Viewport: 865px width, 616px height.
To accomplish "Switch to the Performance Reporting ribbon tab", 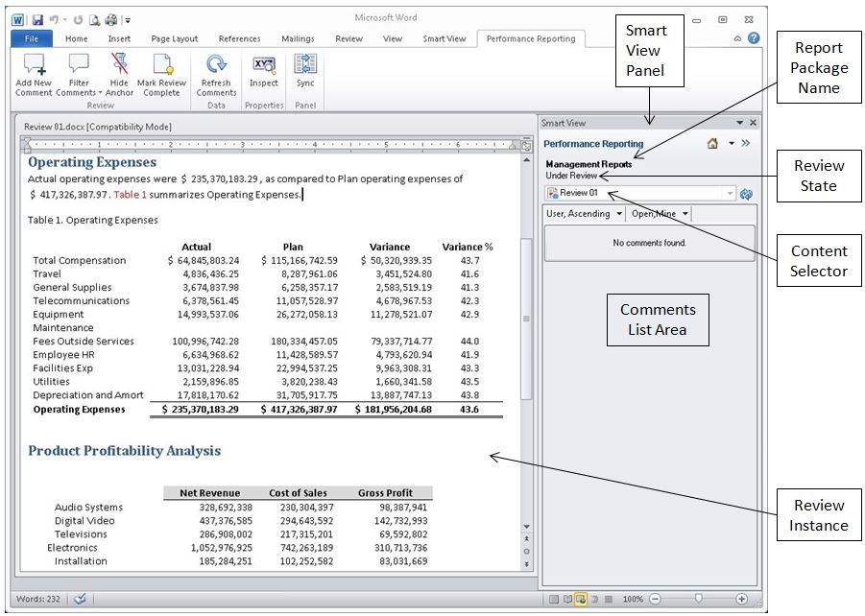I will click(528, 38).
